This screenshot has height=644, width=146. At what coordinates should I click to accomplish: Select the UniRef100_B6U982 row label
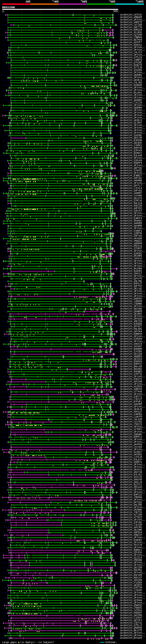[131, 369]
